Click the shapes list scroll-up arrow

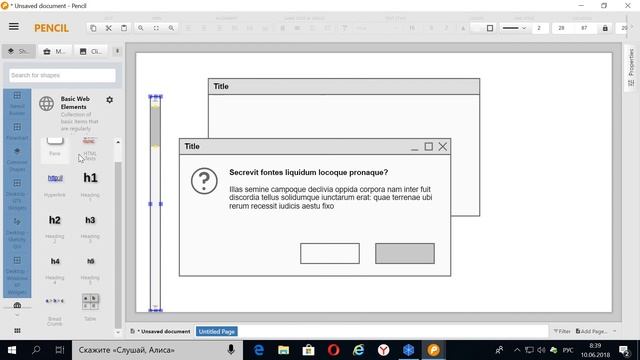[x=118, y=142]
